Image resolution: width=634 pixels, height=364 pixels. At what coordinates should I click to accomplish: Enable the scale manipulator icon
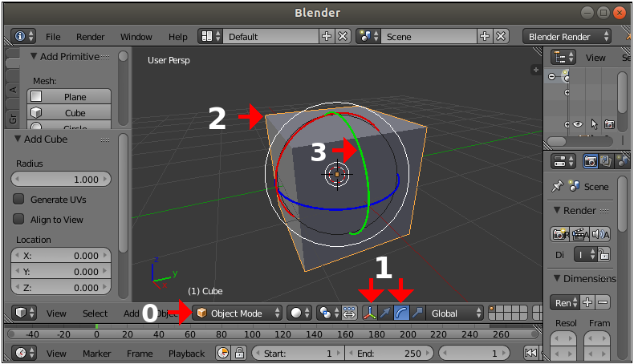[417, 313]
